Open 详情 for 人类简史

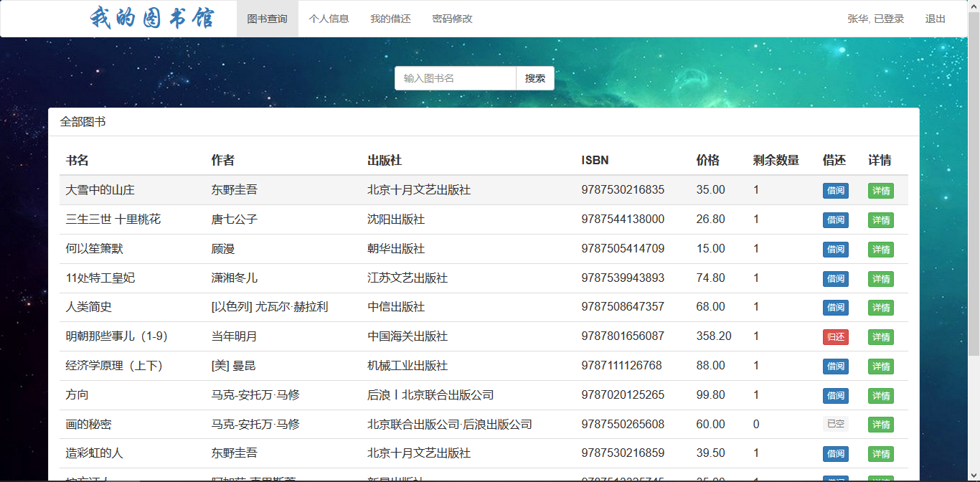pyautogui.click(x=881, y=308)
